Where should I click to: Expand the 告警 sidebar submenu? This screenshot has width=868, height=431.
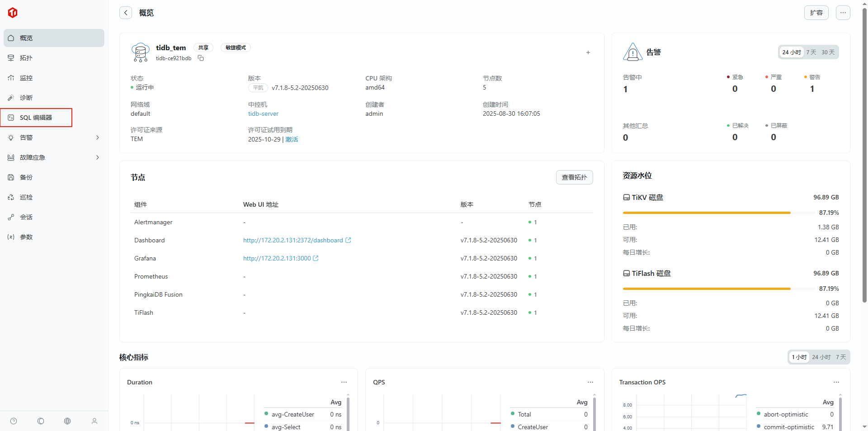[x=98, y=137]
